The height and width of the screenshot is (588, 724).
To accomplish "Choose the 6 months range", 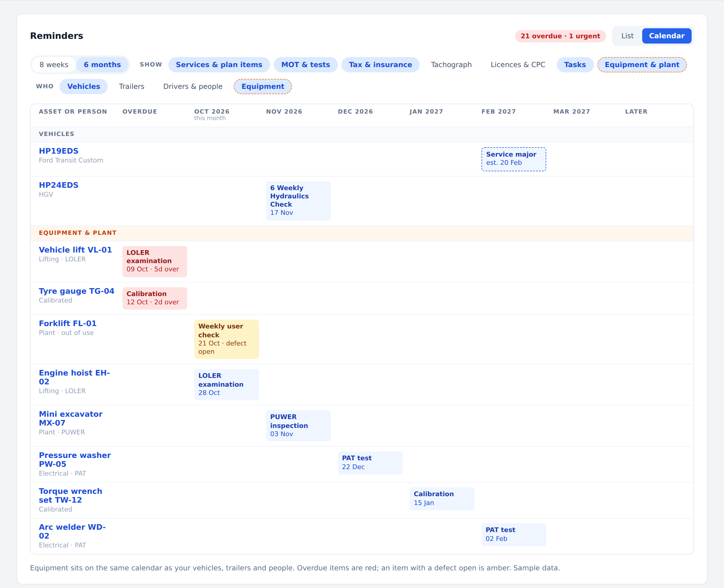I will click(102, 65).
